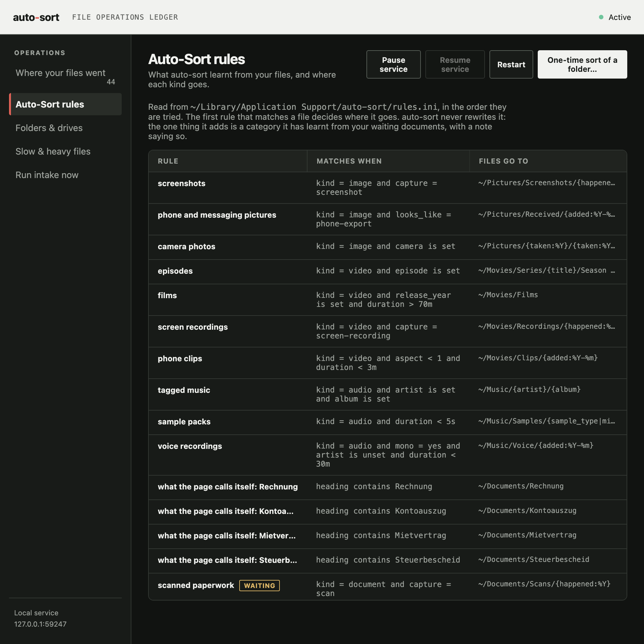644x644 pixels.
Task: Select Auto-Sort rules in sidebar
Action: point(65,104)
